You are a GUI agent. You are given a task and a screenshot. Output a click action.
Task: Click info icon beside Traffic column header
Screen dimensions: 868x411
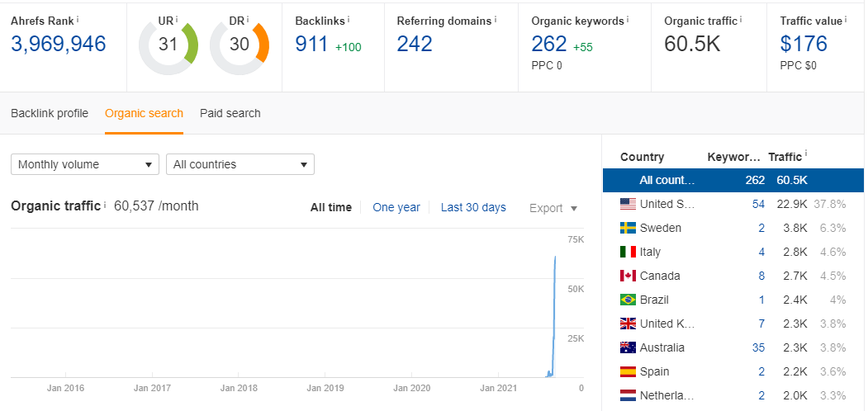805,154
